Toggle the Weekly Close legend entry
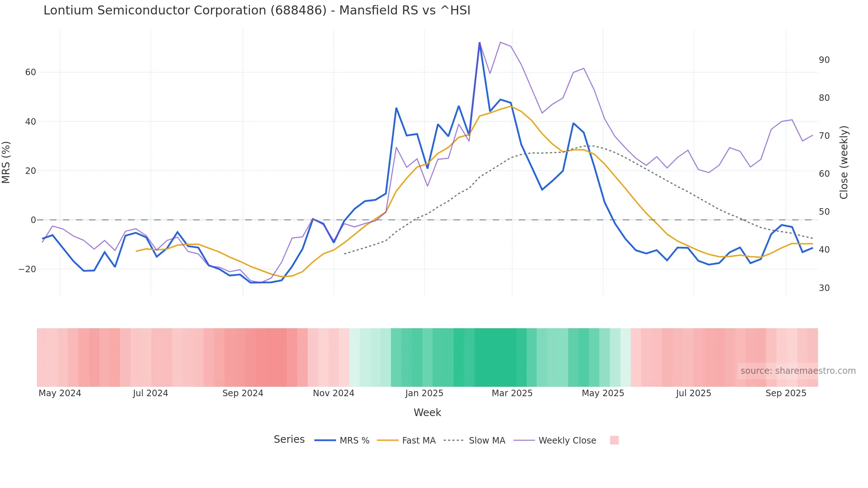This screenshot has width=868, height=488. coord(555,440)
